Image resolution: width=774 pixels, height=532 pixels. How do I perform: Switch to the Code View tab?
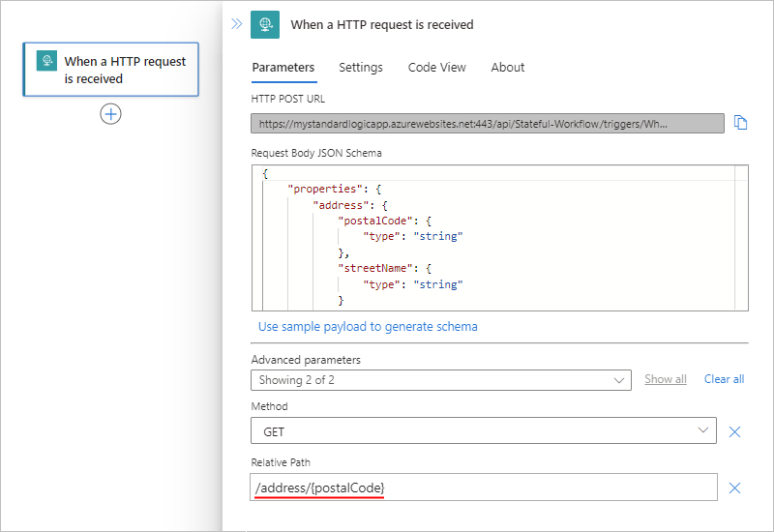click(x=436, y=68)
